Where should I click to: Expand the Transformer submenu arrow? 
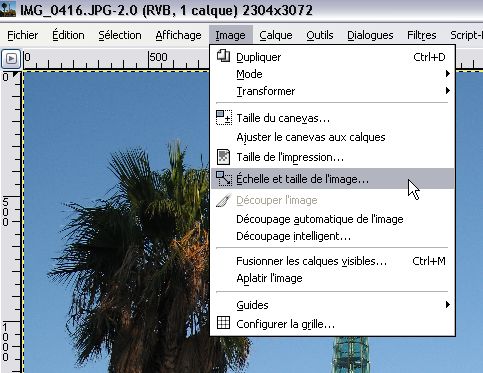[x=448, y=91]
